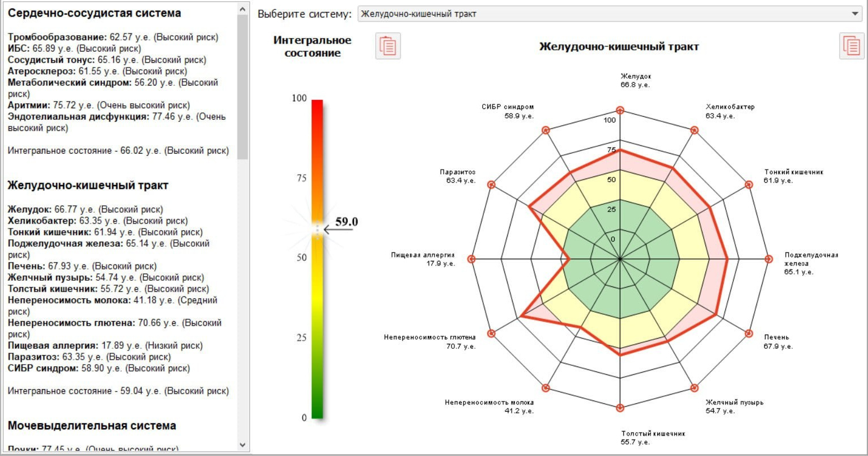Select the Паразитоз radar axis marker
This screenshot has height=456, width=868.
pyautogui.click(x=491, y=185)
